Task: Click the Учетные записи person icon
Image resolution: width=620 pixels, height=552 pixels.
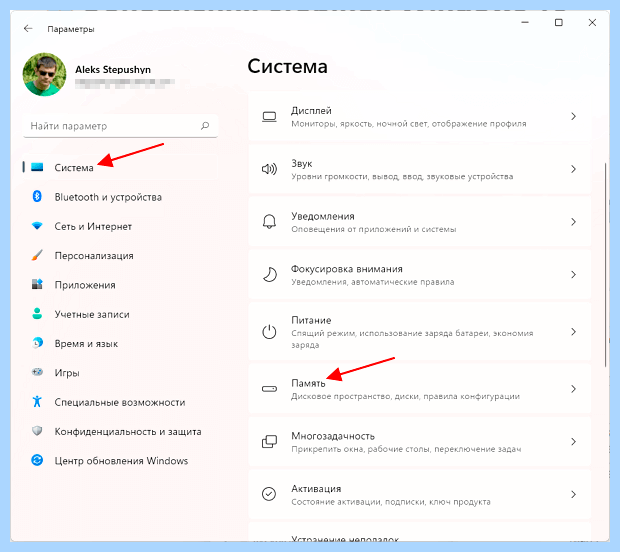Action: (37, 314)
